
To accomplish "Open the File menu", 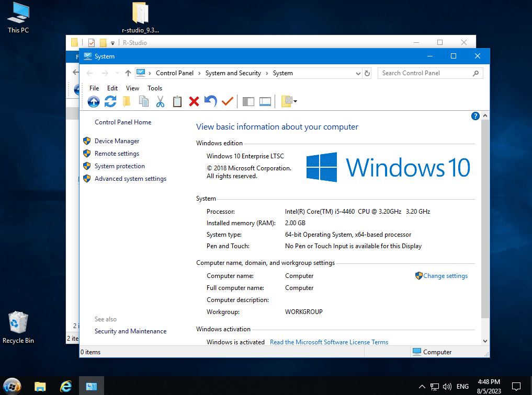I will 94,88.
